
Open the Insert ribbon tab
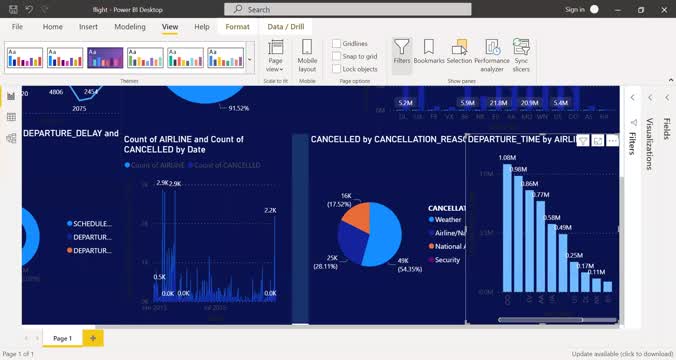click(x=88, y=27)
